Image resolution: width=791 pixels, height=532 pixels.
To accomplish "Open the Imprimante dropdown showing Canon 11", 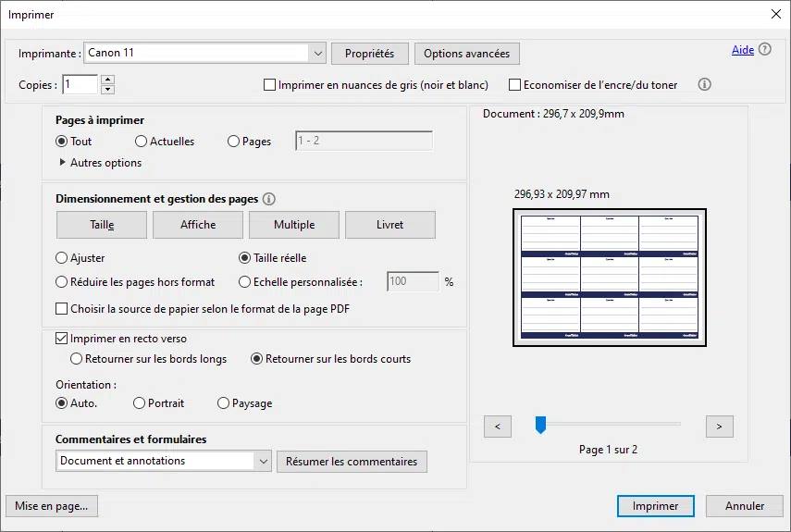I will coord(317,53).
